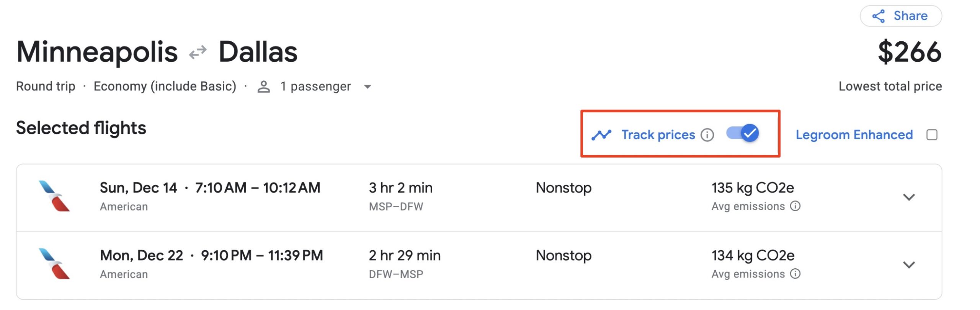Click the round-trip arrows between cities
The image size is (980, 310).
click(198, 52)
